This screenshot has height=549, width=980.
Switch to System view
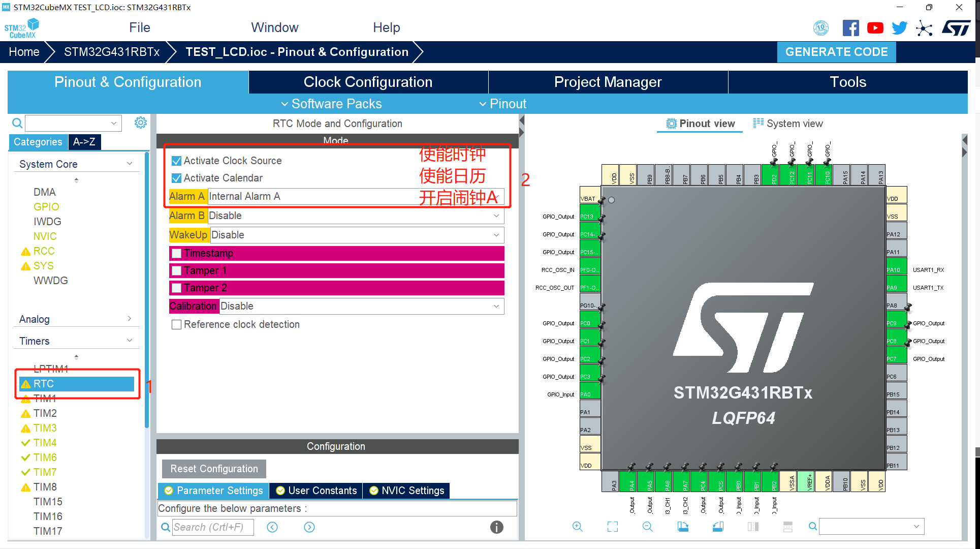(788, 124)
